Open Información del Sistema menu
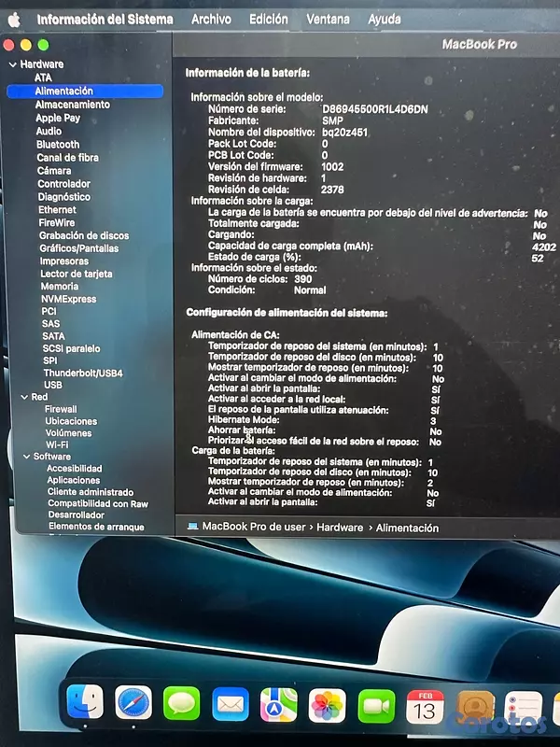Screen dimensions: 560x747 [105, 20]
